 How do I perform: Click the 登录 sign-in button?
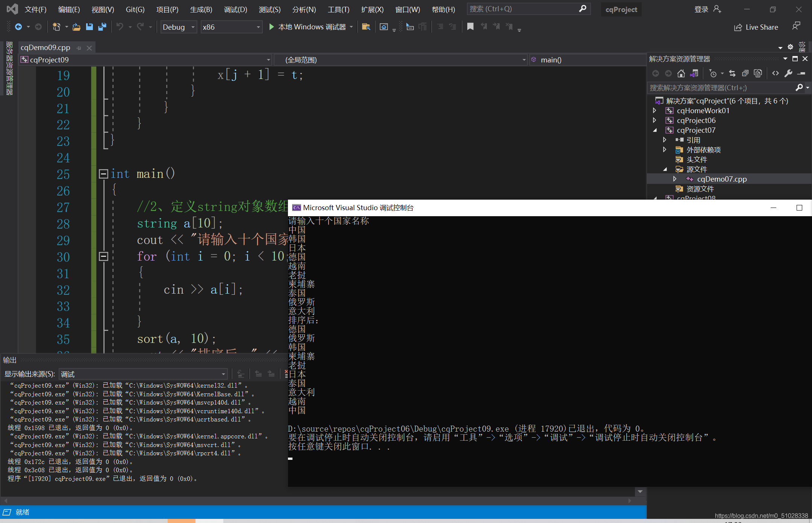pos(701,9)
